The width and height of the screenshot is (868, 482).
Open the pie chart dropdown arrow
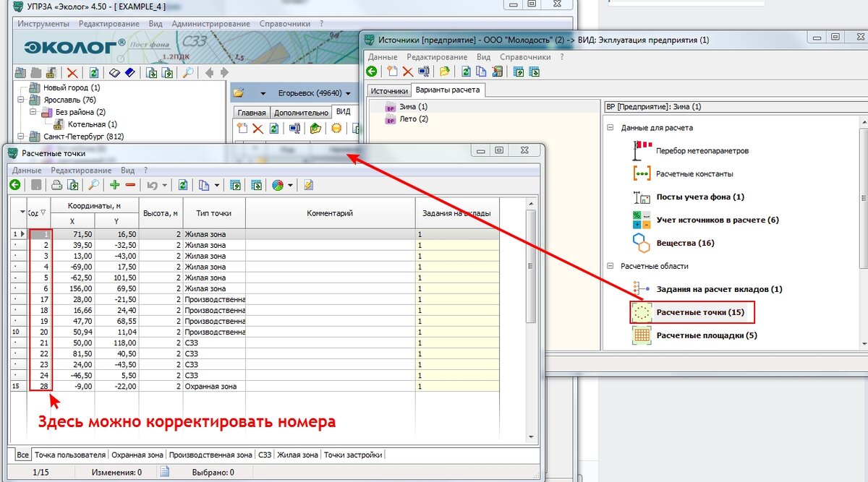click(x=290, y=186)
